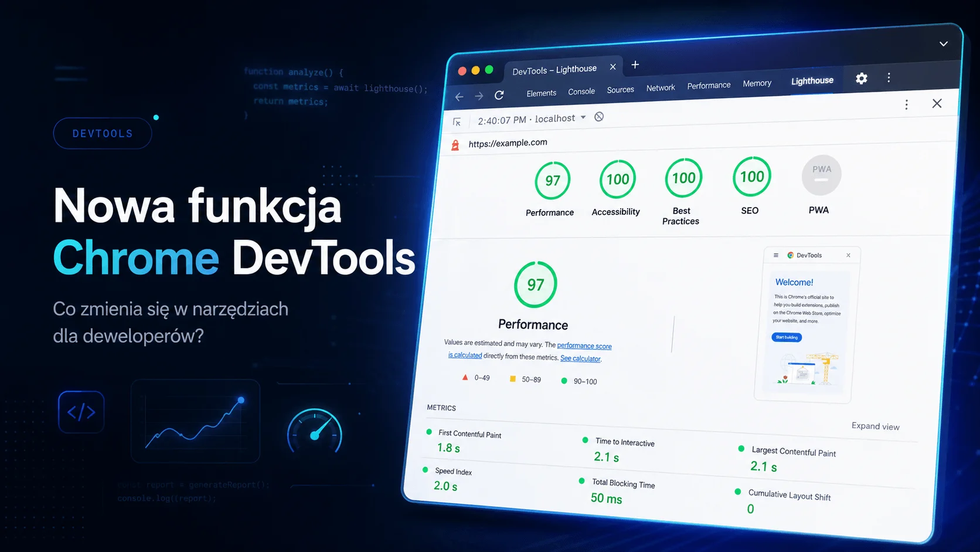
Task: Click the clear report circle-slash icon
Action: coord(599,117)
